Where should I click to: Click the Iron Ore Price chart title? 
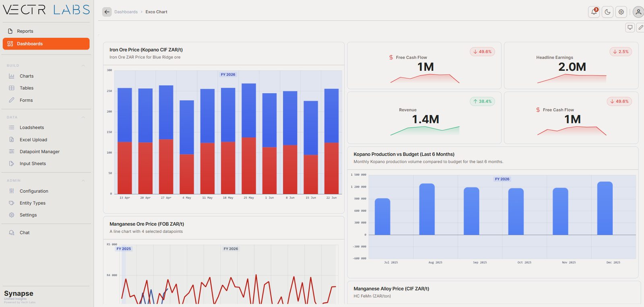(x=146, y=50)
